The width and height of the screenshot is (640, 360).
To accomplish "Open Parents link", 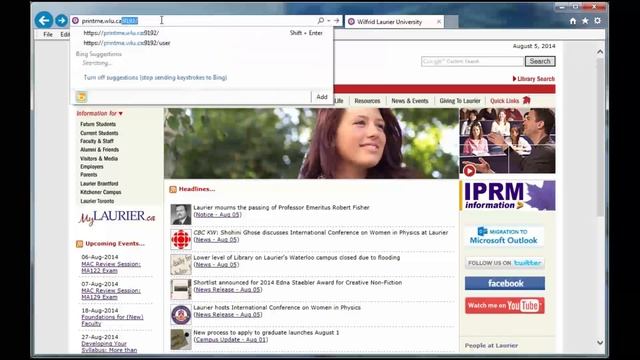I will (x=89, y=175).
